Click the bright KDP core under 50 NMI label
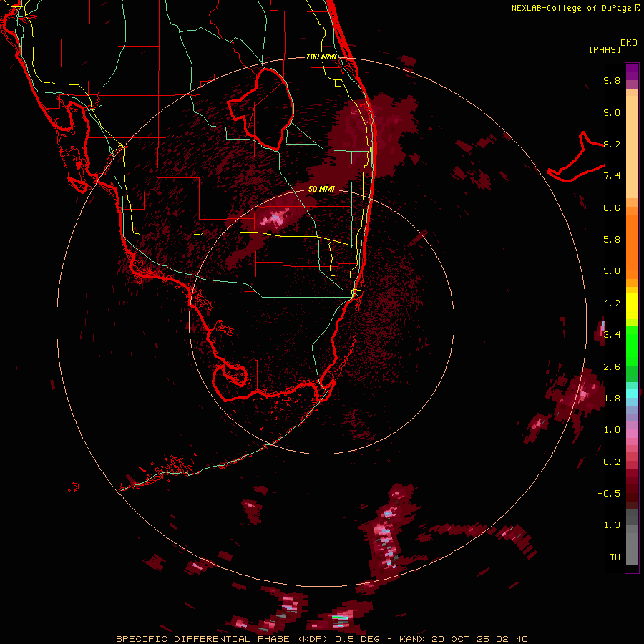The width and height of the screenshot is (644, 644). (x=275, y=218)
